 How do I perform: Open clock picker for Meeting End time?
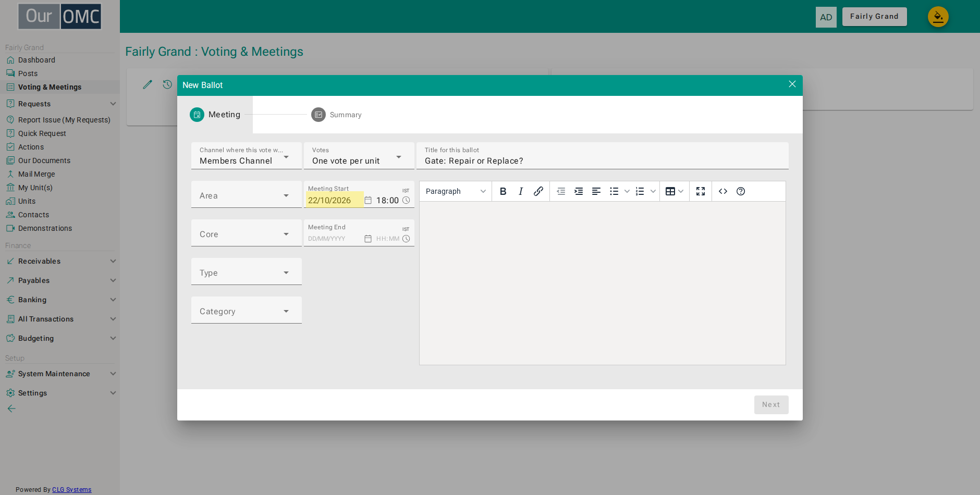click(x=406, y=239)
